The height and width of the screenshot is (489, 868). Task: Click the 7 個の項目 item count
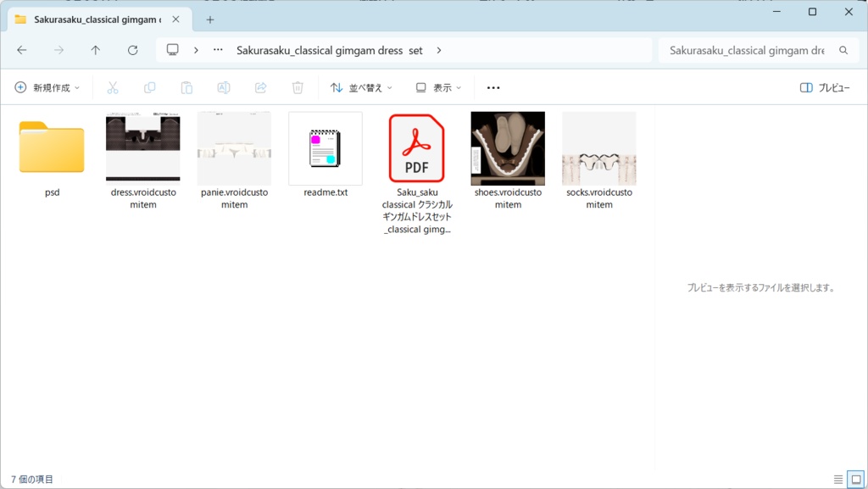click(x=32, y=479)
